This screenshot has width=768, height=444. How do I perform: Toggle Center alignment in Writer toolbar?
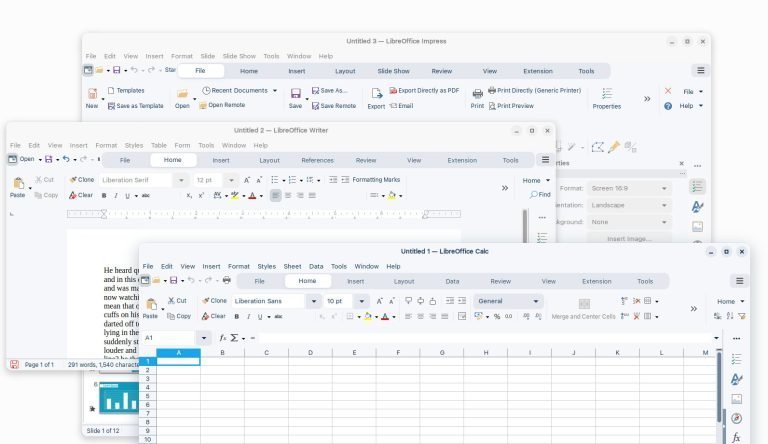(288, 196)
